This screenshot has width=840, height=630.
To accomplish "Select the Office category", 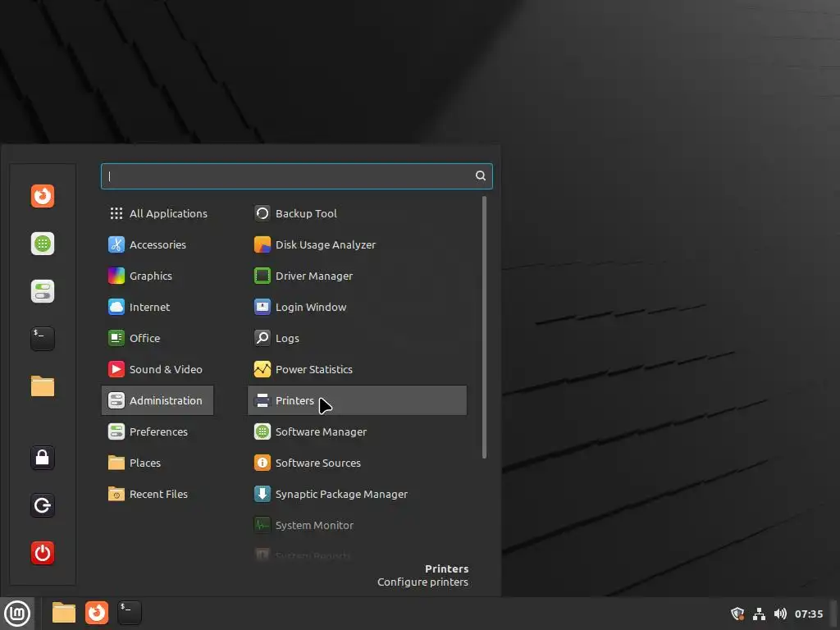I will tap(157, 338).
